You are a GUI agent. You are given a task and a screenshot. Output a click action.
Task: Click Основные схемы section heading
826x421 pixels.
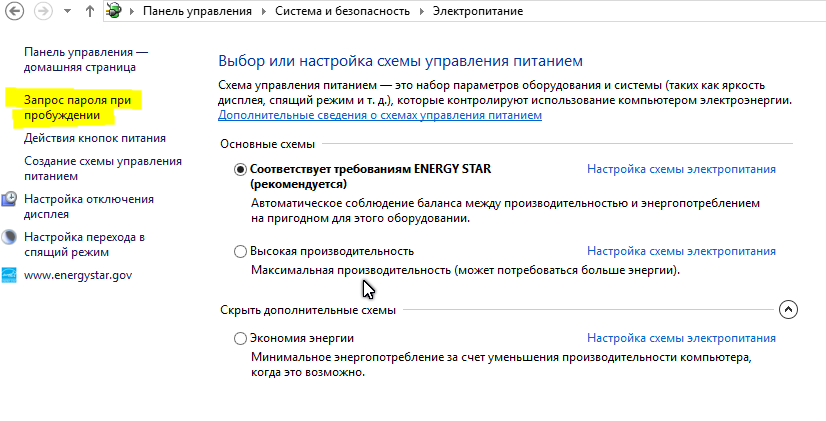pos(267,144)
